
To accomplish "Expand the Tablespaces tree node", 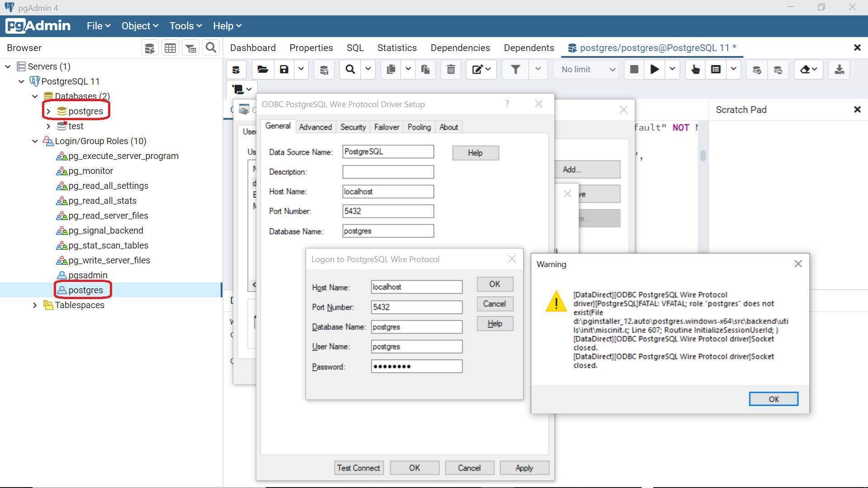I will pos(35,305).
